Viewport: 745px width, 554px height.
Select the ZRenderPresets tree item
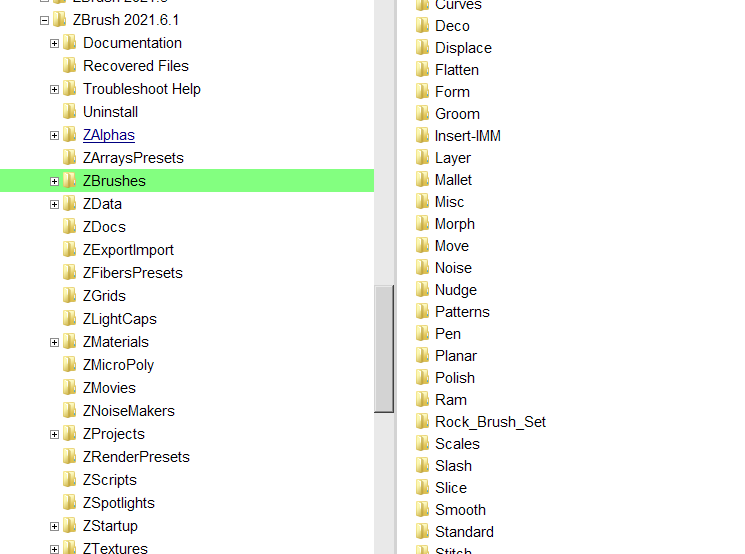coord(136,457)
